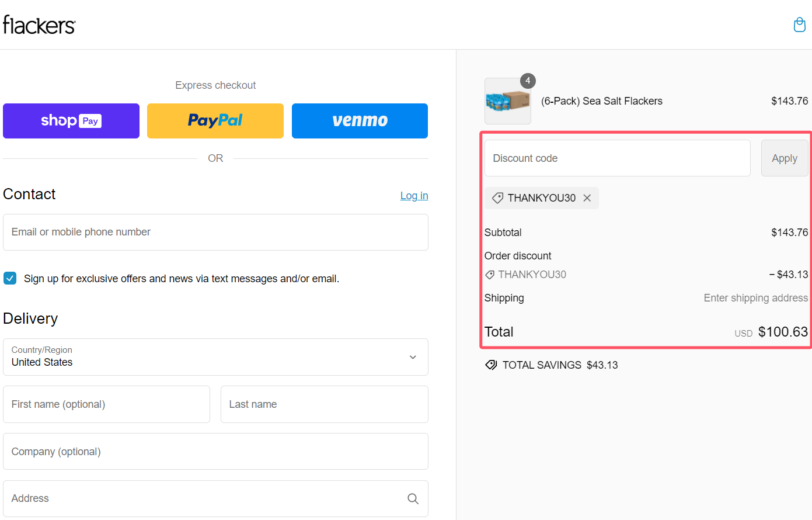Click the Last name field
This screenshot has height=520, width=812.
point(325,404)
